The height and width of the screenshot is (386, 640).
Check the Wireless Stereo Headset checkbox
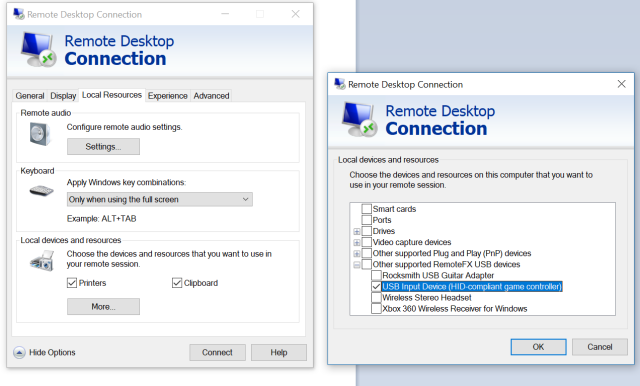[x=376, y=297]
